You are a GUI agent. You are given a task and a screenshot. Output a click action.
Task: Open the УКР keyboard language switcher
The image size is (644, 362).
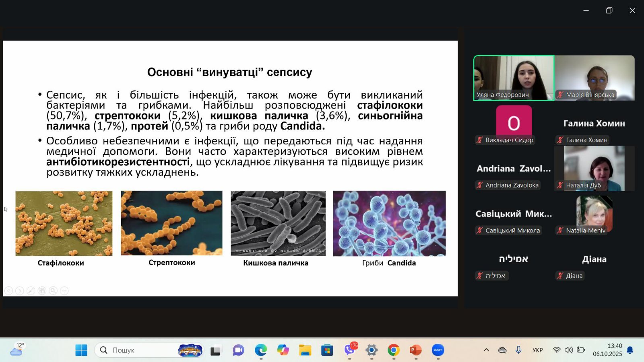coord(537,350)
